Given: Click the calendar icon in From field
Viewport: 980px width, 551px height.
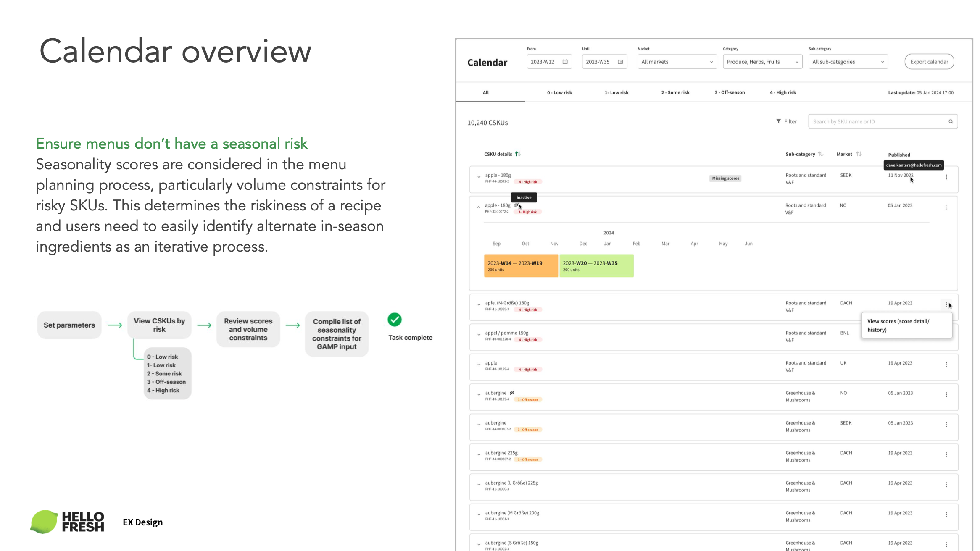Looking at the screenshot, I should coord(565,62).
